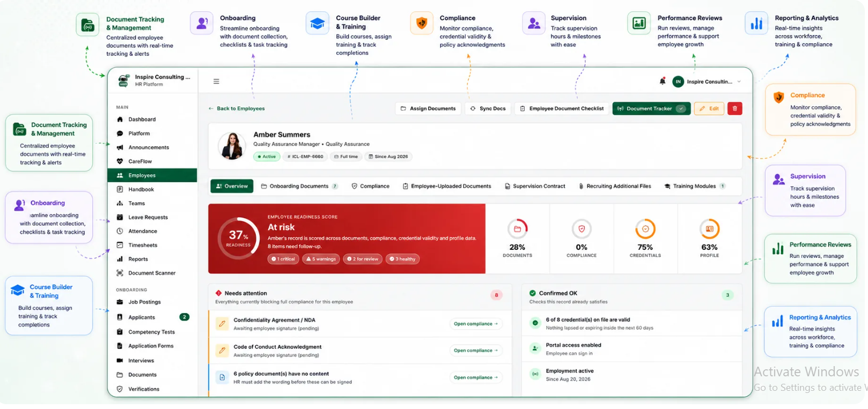
Task: Click the 75% Credentials ring icon
Action: (x=645, y=229)
